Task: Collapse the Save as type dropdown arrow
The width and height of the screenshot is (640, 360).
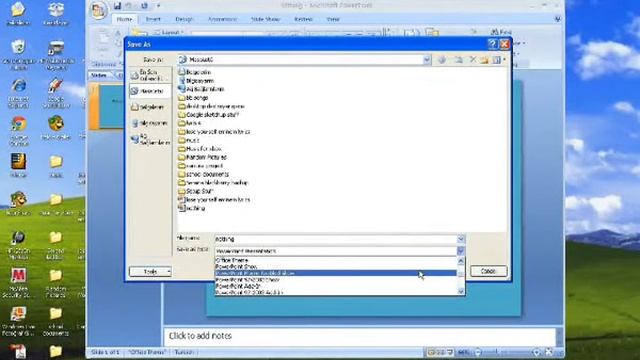Action: [x=461, y=251]
